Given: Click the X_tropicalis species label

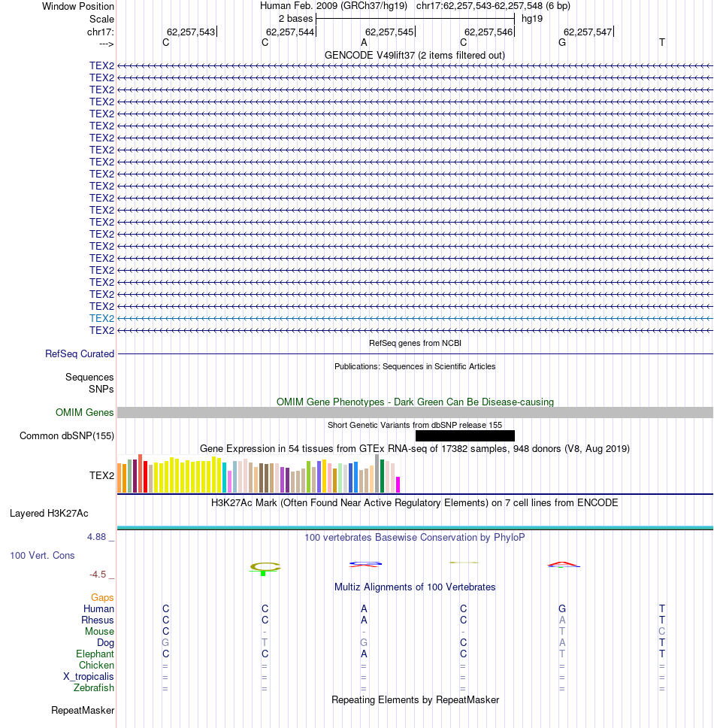Looking at the screenshot, I should coord(88,676).
